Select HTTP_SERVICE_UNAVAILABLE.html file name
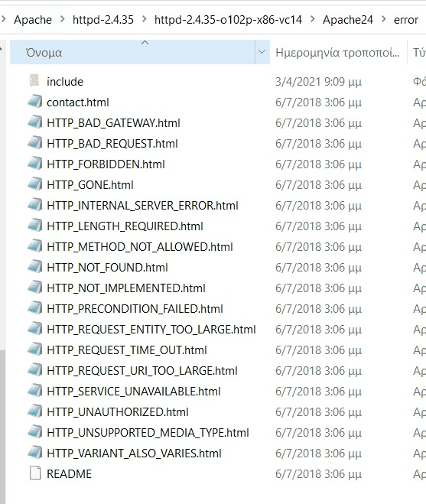Image resolution: width=426 pixels, height=504 pixels. pyautogui.click(x=134, y=391)
